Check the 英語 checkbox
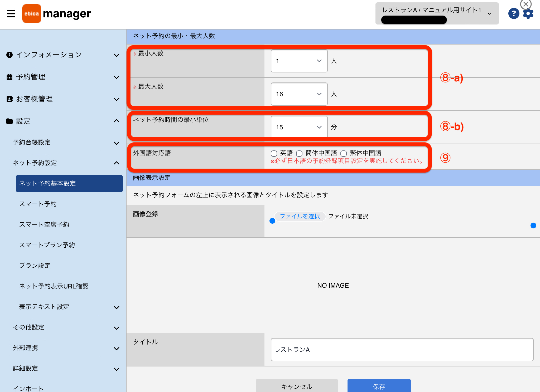This screenshot has height=392, width=540. (274, 153)
